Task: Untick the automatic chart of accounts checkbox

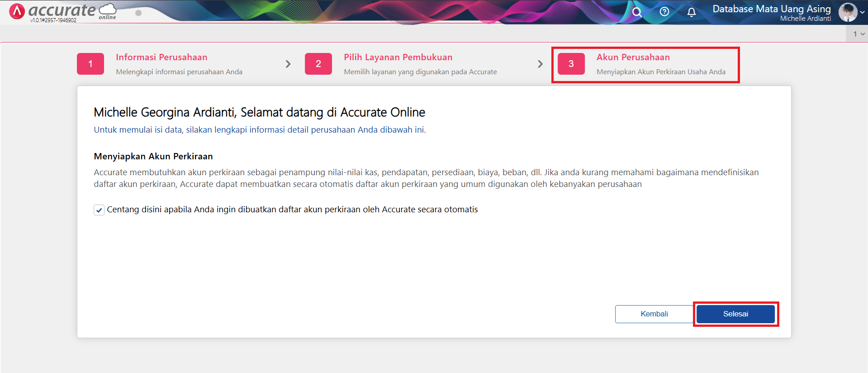Action: point(99,210)
